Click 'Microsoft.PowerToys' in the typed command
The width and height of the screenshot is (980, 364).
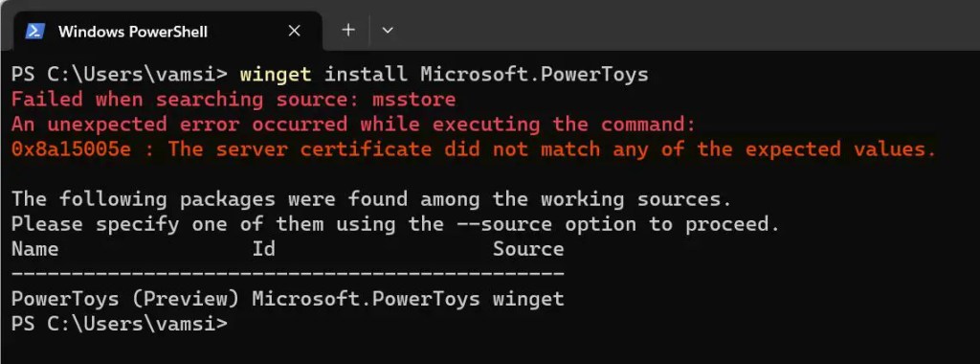pos(534,75)
